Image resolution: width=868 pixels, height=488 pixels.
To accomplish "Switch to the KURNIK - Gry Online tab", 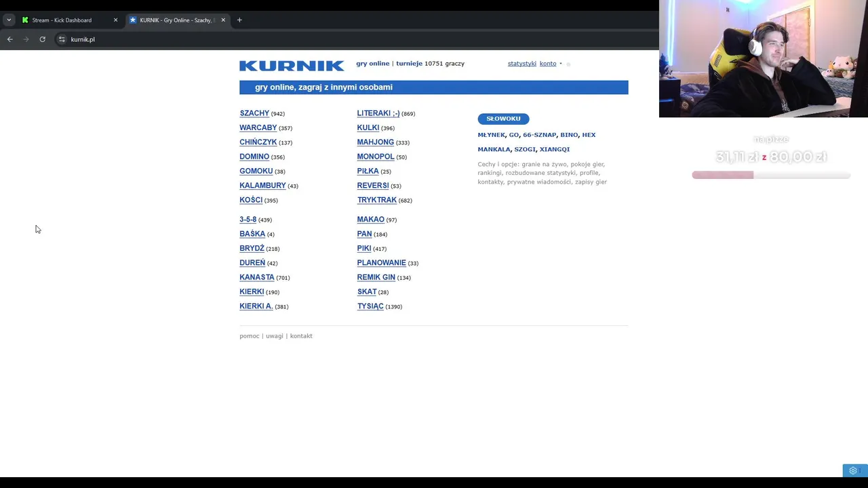I will click(x=176, y=20).
